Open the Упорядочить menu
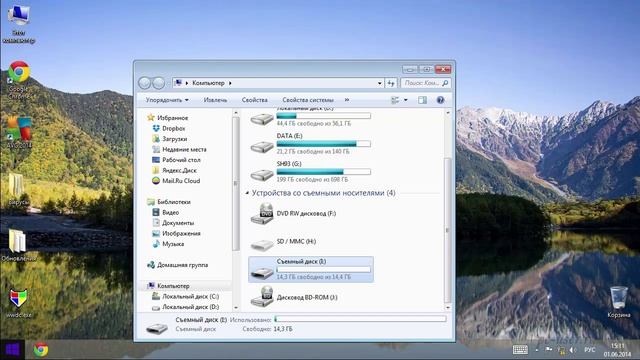Viewport: 640px width, 360px height. pos(167,100)
